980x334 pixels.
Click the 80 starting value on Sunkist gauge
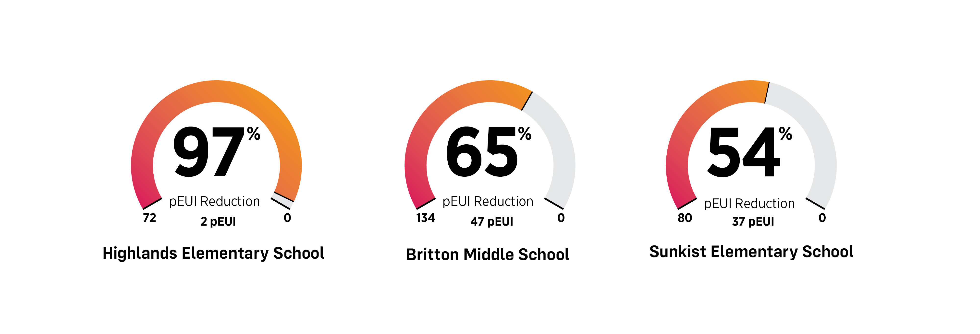685,218
